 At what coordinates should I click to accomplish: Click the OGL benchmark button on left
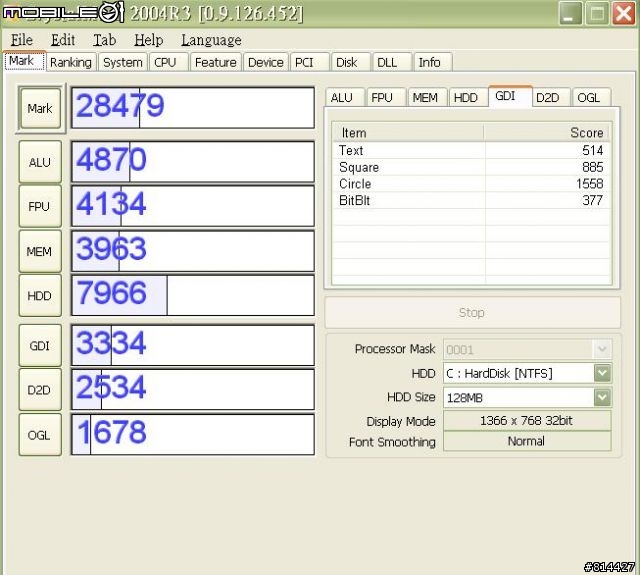tap(40, 435)
